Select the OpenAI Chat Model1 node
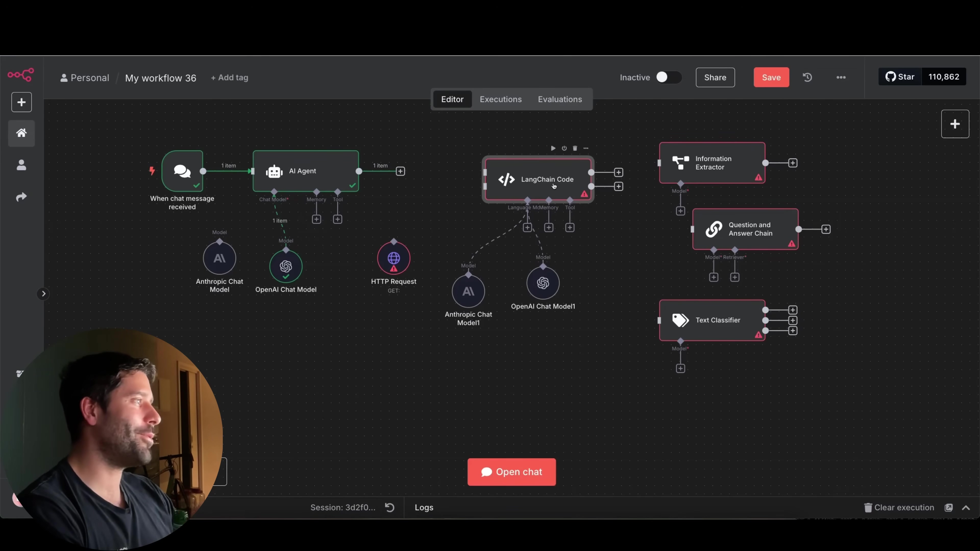This screenshot has height=551, width=980. (x=543, y=283)
